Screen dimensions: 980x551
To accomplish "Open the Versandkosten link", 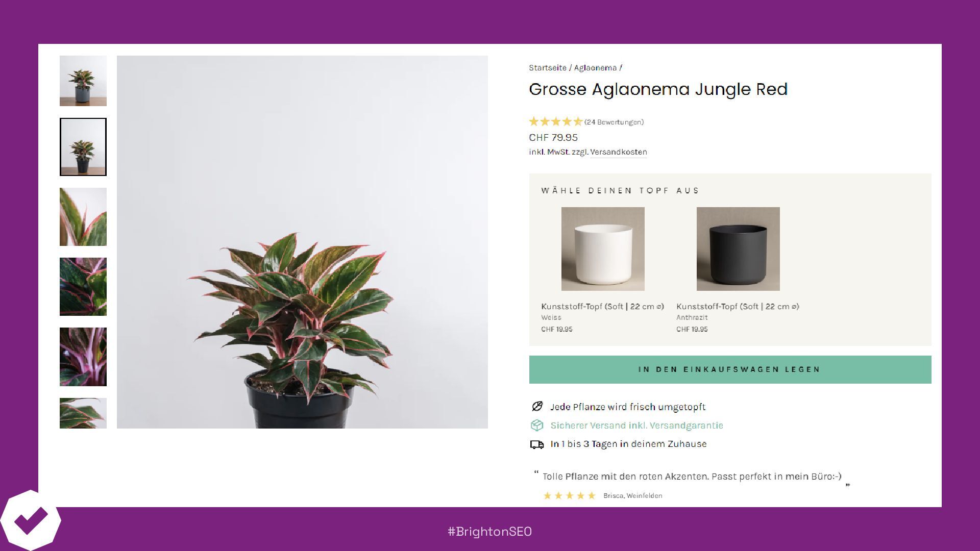I will [x=619, y=152].
